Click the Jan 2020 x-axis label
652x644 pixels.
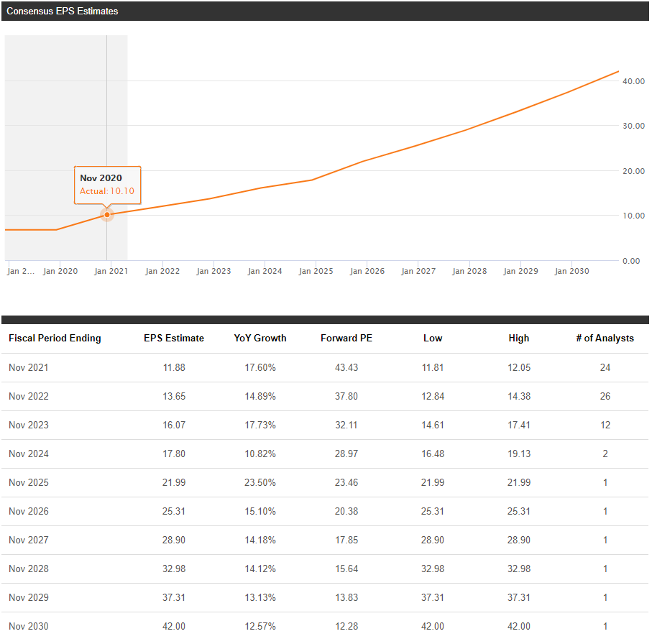60,271
